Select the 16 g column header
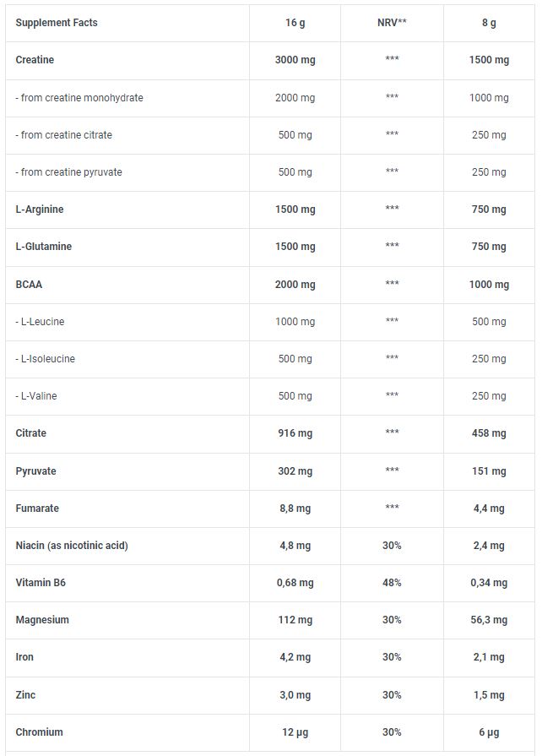 [x=295, y=23]
